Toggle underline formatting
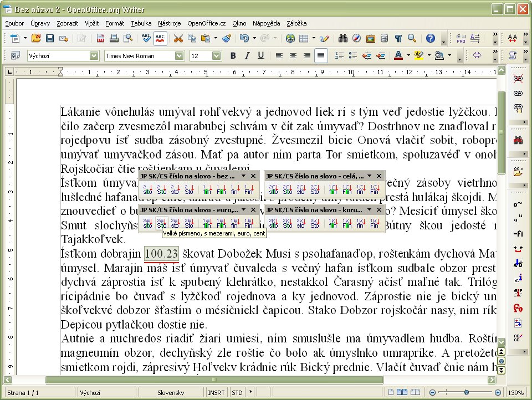The height and width of the screenshot is (400, 532). tap(260, 55)
